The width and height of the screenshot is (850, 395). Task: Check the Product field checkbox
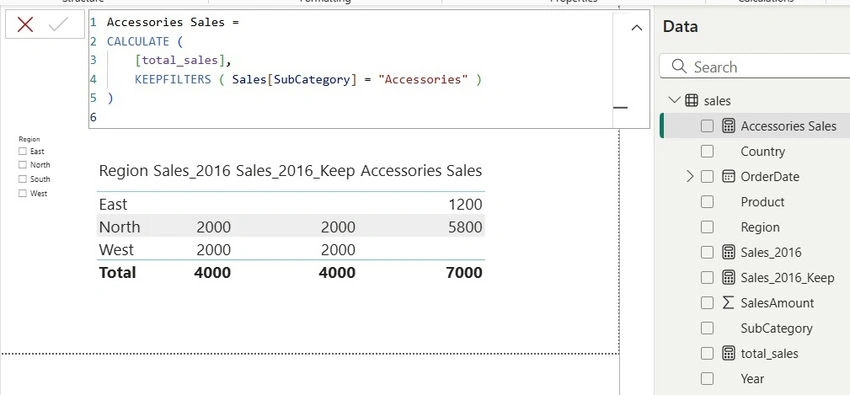coord(707,202)
